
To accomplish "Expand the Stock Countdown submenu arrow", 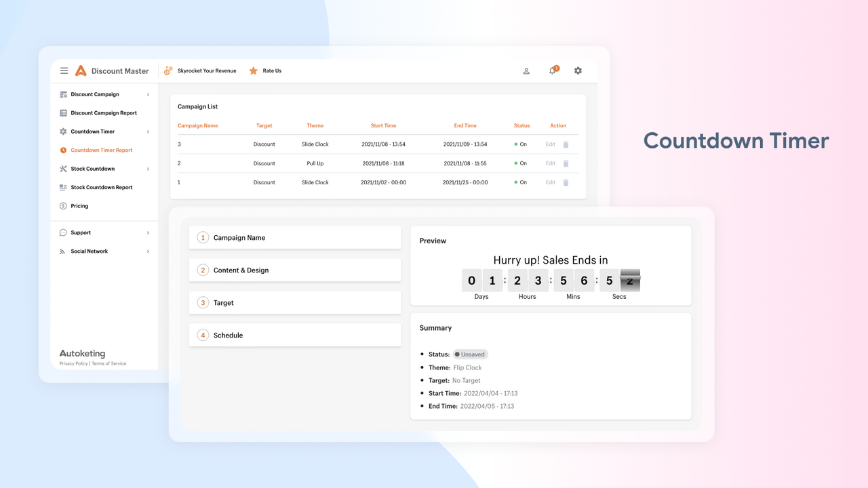I will tap(148, 169).
